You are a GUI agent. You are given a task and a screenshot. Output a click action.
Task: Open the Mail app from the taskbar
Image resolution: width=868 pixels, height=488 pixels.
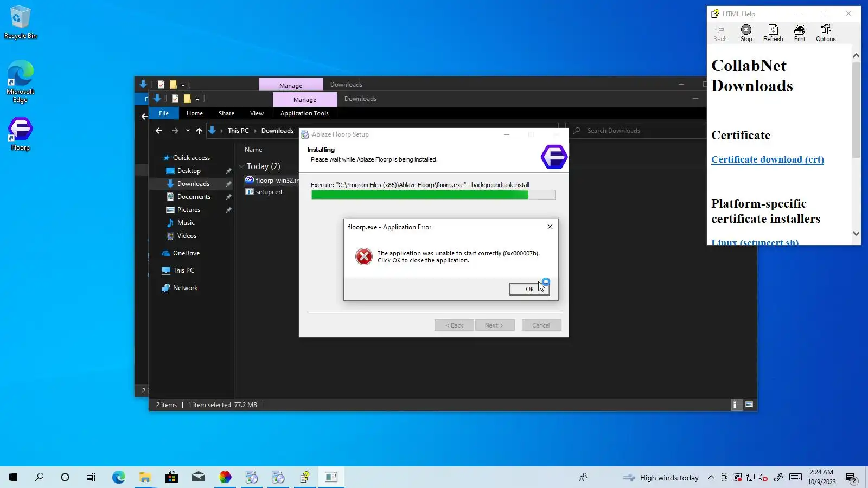tap(198, 477)
